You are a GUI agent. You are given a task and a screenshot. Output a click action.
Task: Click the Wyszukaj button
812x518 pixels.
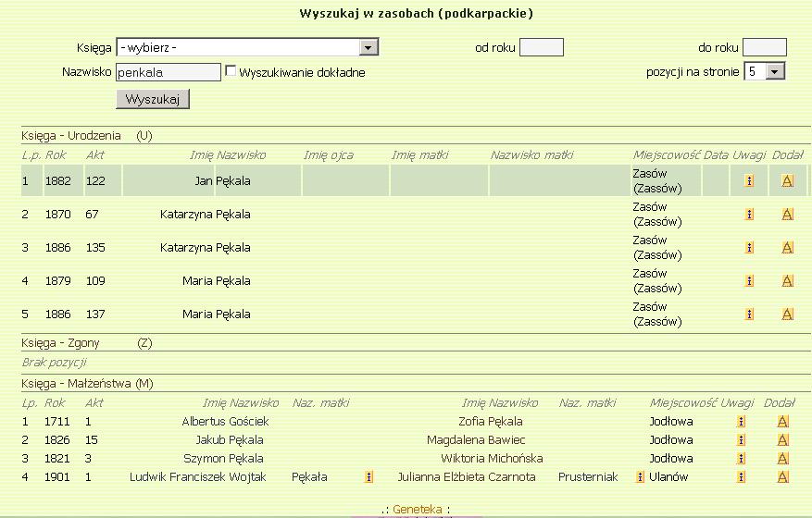153,99
